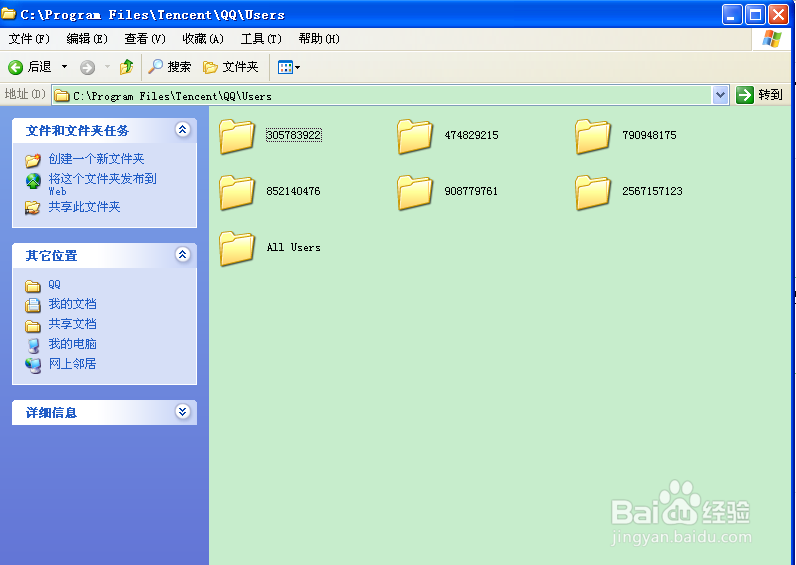
Task: Click the 创建一个新文件夹 link
Action: click(96, 159)
